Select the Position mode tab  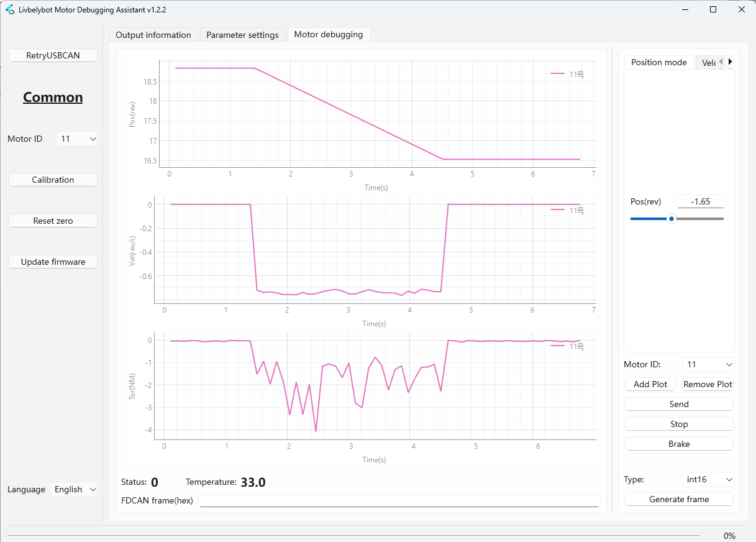658,62
